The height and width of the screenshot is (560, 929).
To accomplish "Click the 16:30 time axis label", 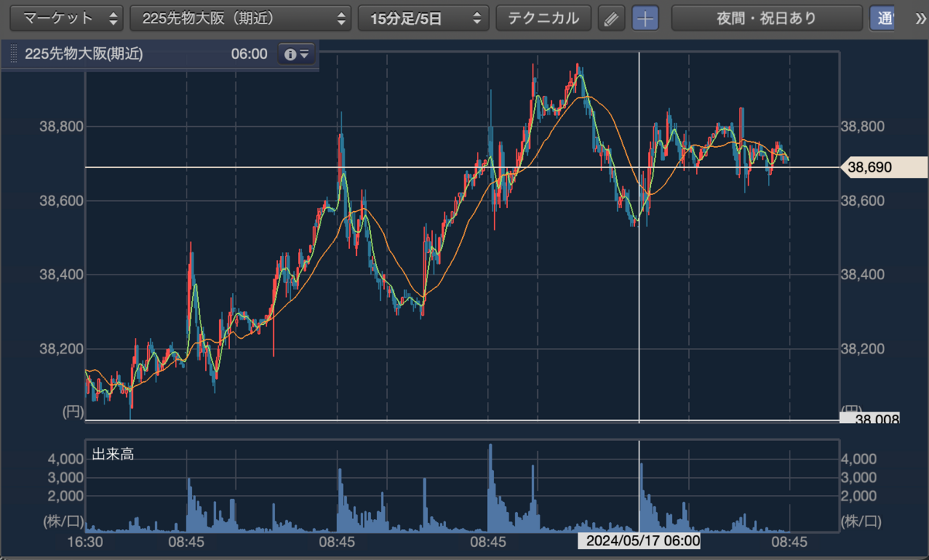I will click(87, 541).
